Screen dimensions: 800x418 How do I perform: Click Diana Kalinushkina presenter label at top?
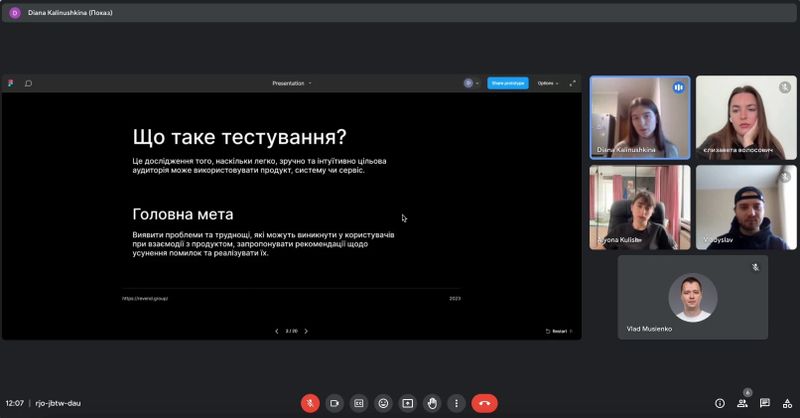[70, 13]
